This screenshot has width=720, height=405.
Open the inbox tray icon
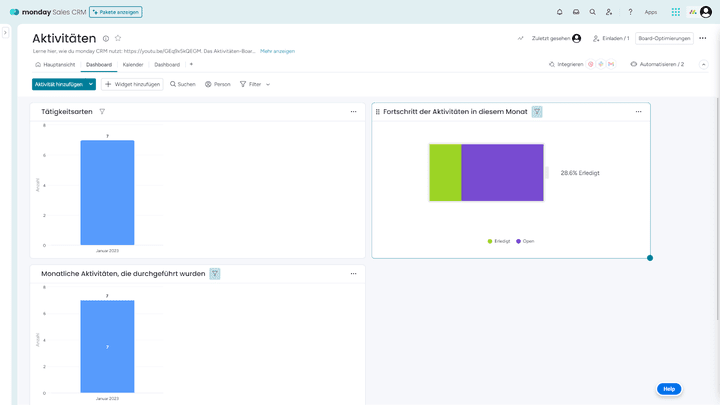575,12
